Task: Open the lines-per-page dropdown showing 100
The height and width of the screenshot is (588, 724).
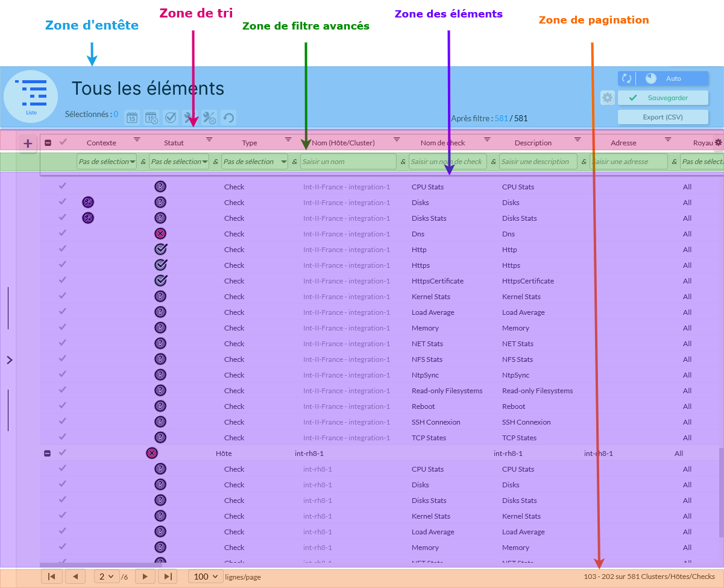Action: [206, 577]
